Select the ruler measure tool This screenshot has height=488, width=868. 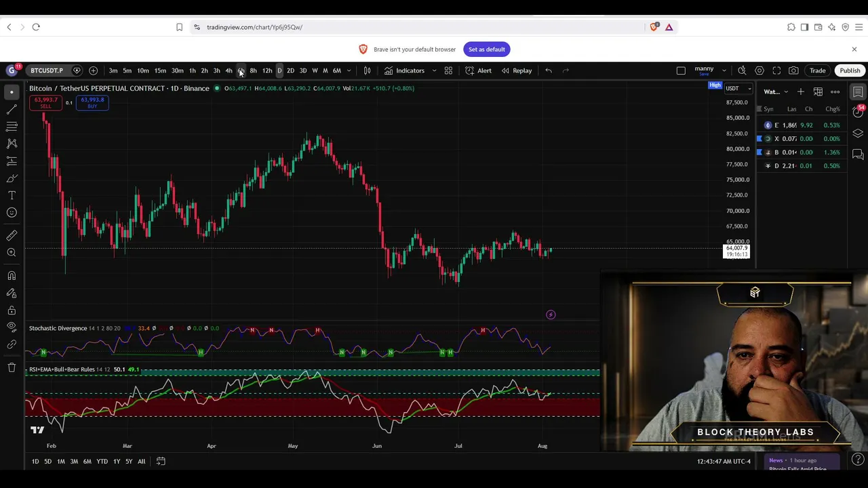tap(12, 235)
